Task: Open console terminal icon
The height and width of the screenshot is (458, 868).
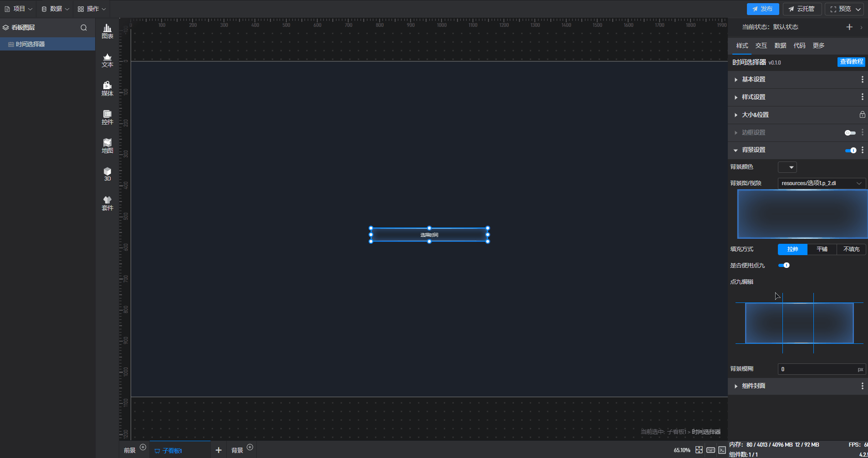Action: coord(722,450)
